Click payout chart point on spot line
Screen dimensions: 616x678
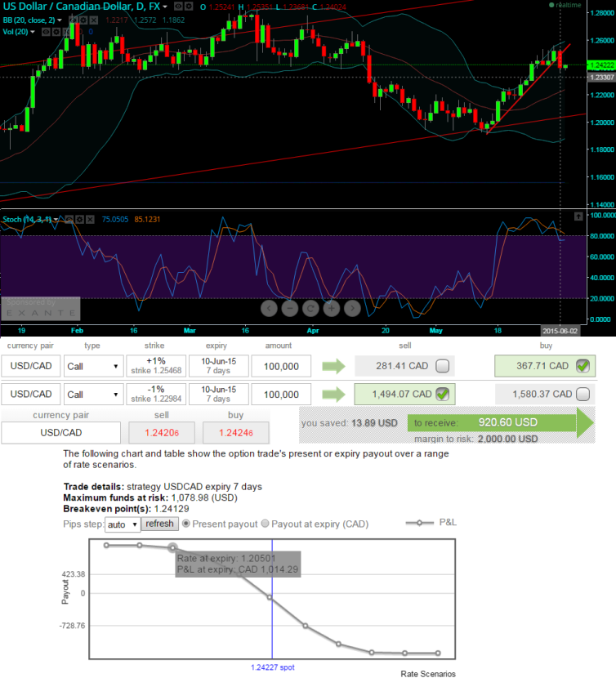pyautogui.click(x=270, y=597)
